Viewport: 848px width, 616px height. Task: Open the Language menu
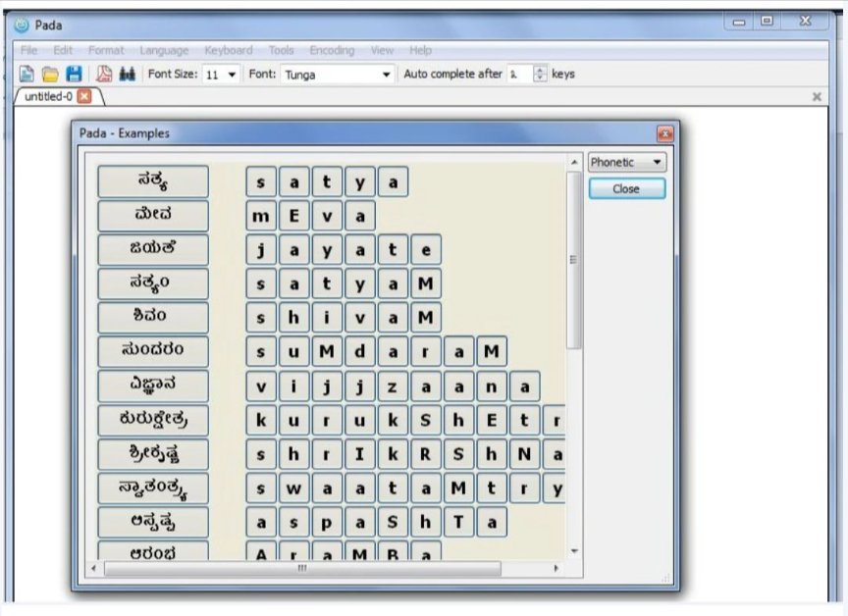[164, 50]
